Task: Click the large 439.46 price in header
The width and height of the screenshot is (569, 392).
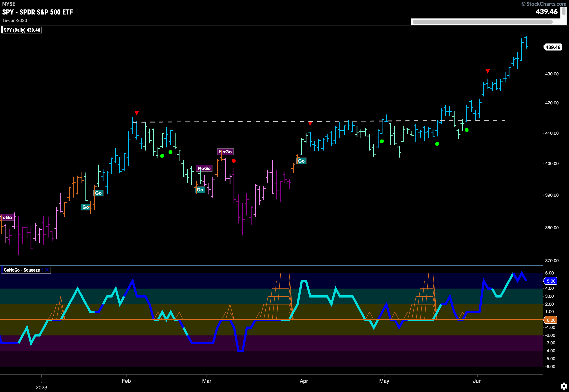Action: click(547, 12)
